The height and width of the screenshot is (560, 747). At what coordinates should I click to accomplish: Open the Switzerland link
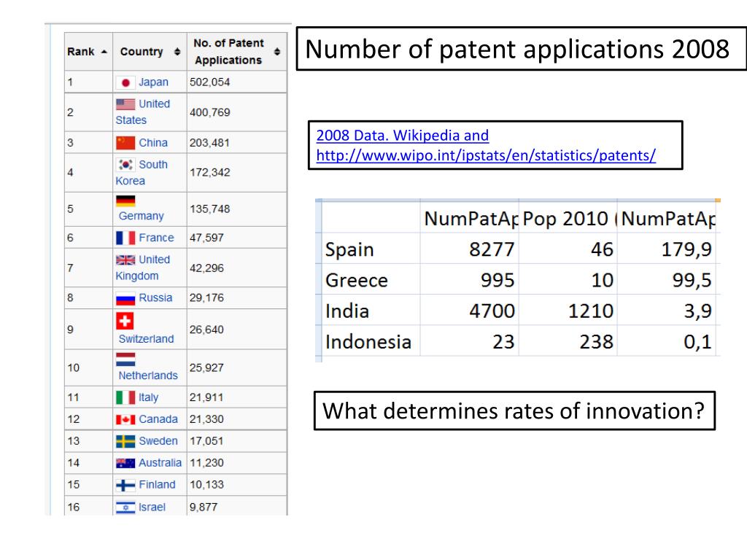coord(146,339)
